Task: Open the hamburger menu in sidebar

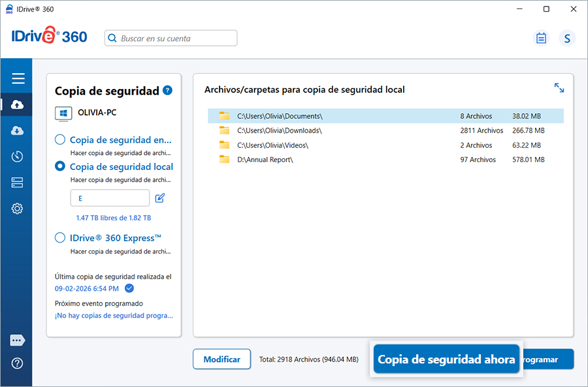Action: pos(18,79)
